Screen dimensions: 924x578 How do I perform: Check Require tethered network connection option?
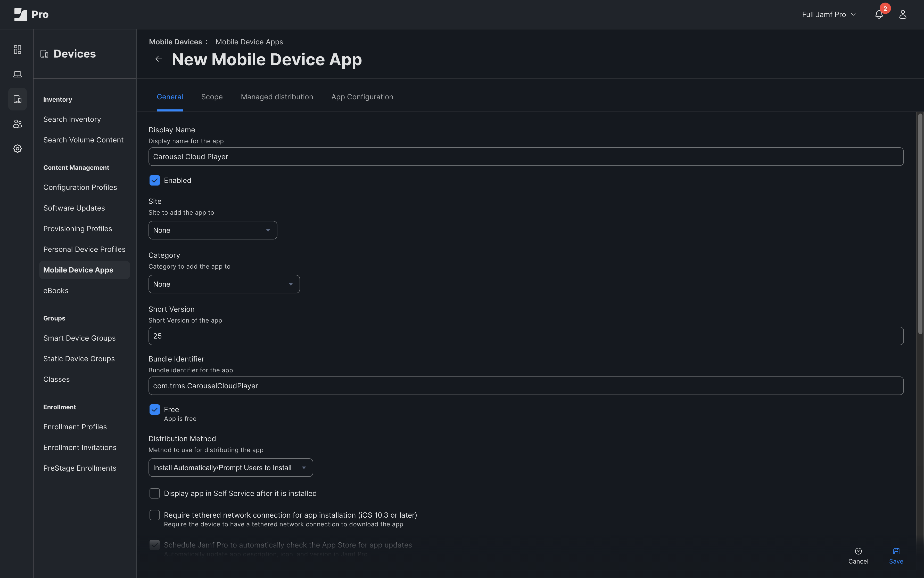pyautogui.click(x=155, y=515)
